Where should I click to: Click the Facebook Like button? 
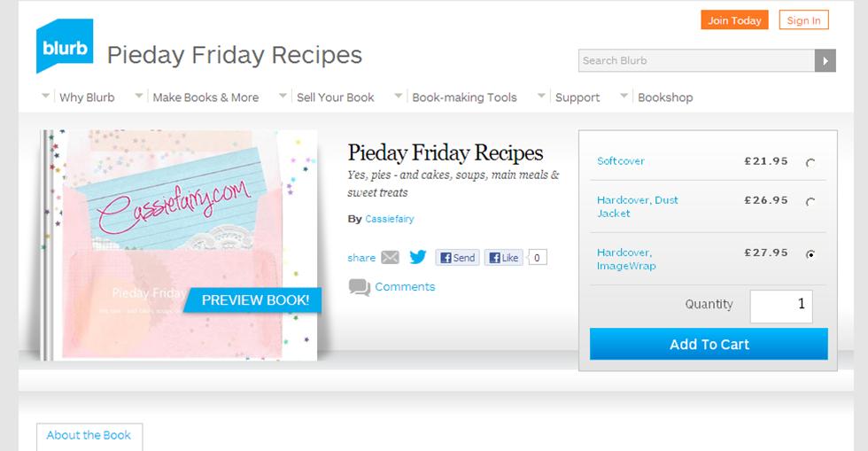503,258
